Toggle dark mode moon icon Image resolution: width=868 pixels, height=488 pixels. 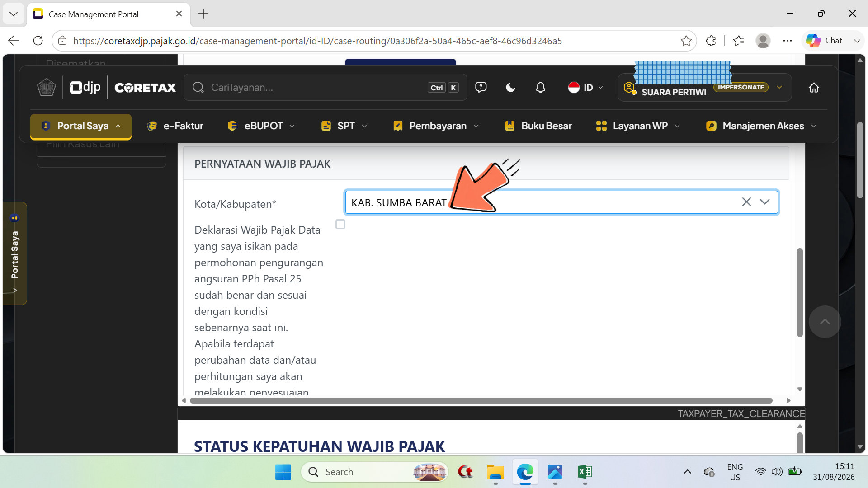click(510, 87)
